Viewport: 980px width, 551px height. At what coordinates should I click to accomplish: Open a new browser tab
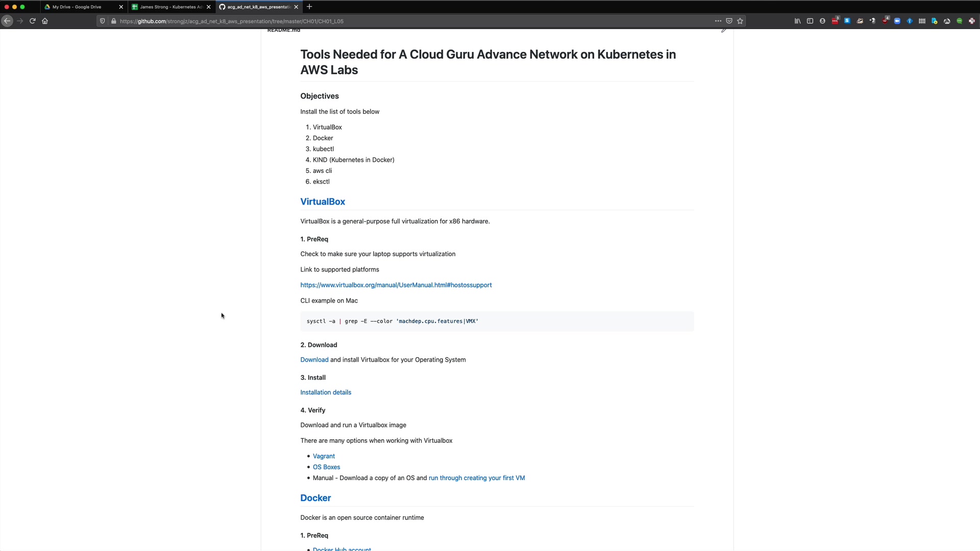[309, 7]
